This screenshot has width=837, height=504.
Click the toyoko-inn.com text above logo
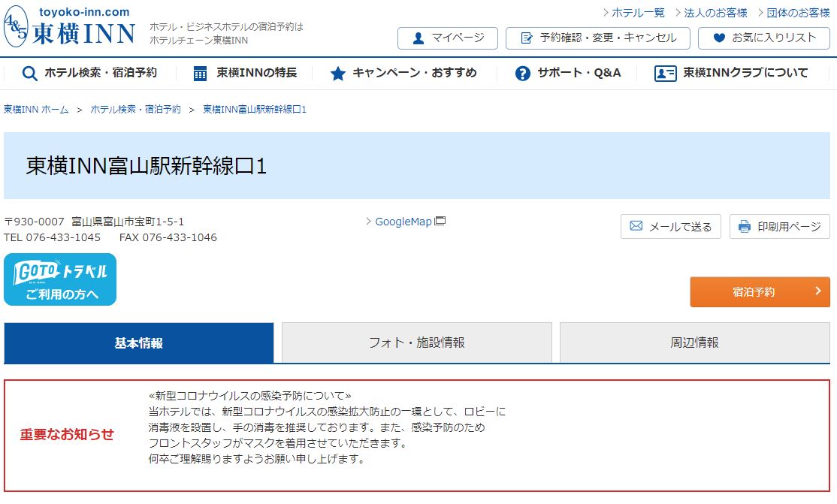tap(84, 12)
